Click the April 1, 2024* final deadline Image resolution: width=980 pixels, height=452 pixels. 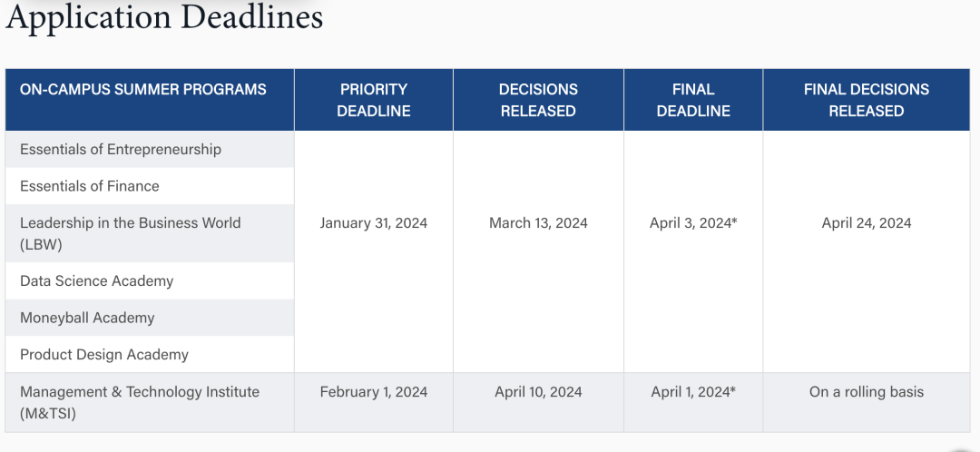click(693, 392)
